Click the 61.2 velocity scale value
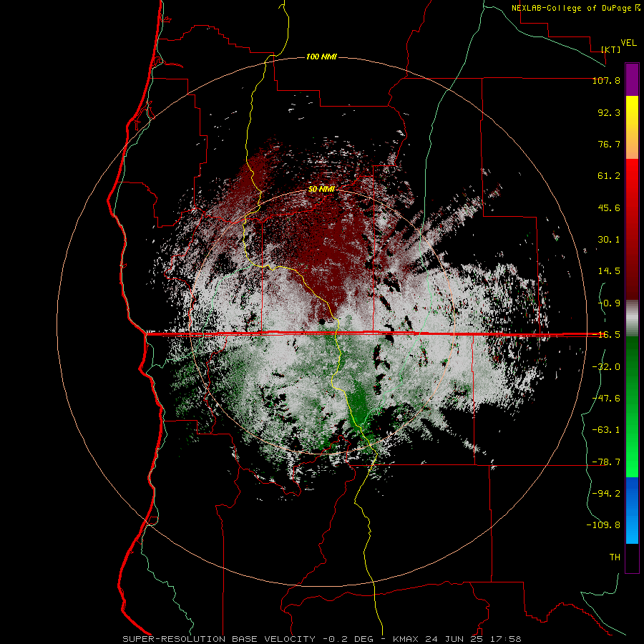Image resolution: width=644 pixels, height=644 pixels. click(x=609, y=176)
